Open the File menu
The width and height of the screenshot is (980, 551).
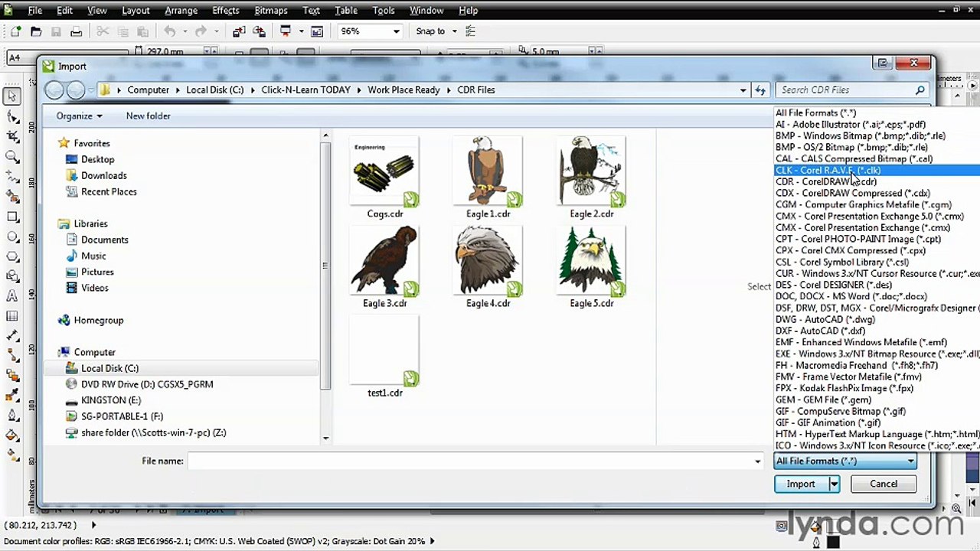[35, 11]
